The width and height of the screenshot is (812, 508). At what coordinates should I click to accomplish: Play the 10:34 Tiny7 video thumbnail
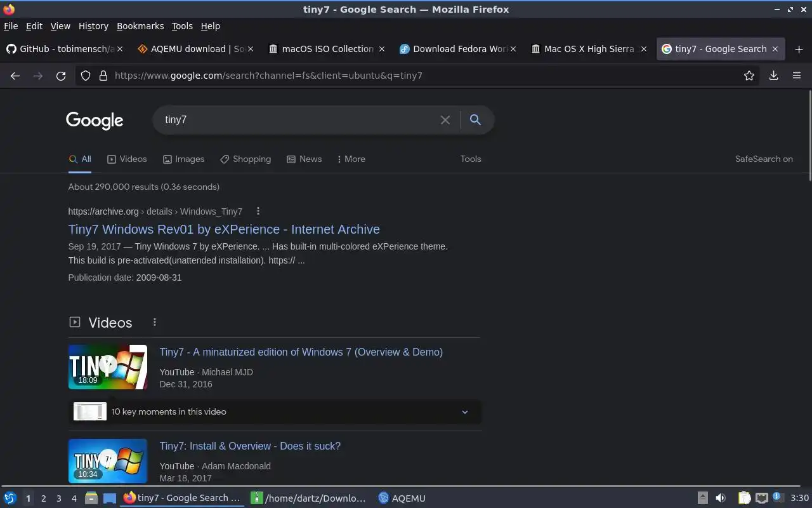pyautogui.click(x=108, y=461)
